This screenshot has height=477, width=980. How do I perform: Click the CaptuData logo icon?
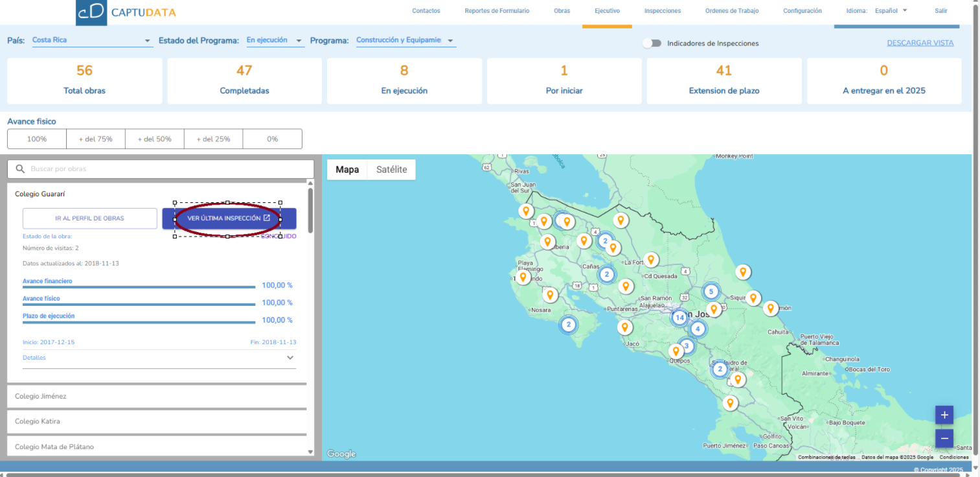pos(91,12)
